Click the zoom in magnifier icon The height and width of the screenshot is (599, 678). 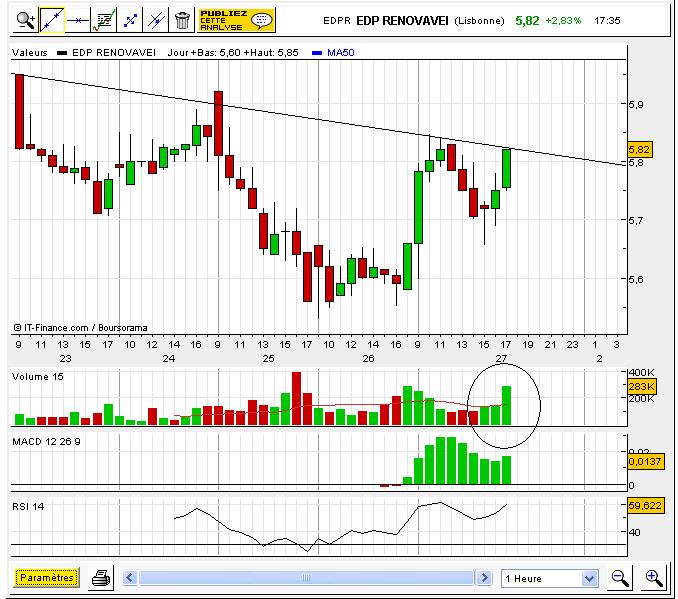coord(654,578)
